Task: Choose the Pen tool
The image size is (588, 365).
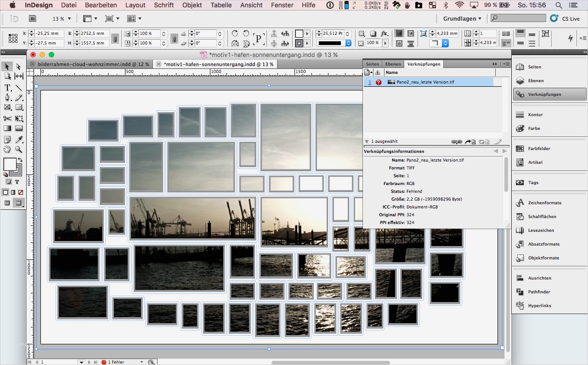Action: tap(7, 97)
